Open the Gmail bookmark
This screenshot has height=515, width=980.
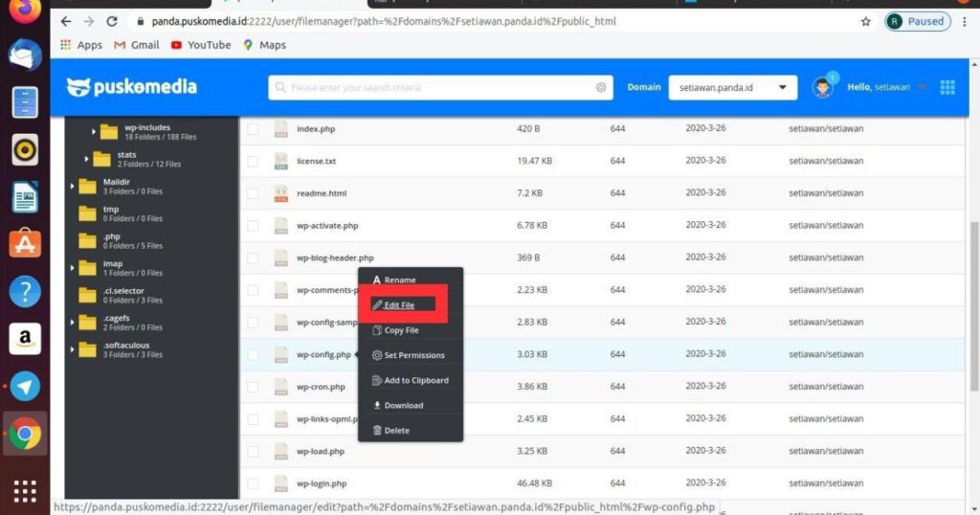pyautogui.click(x=136, y=45)
